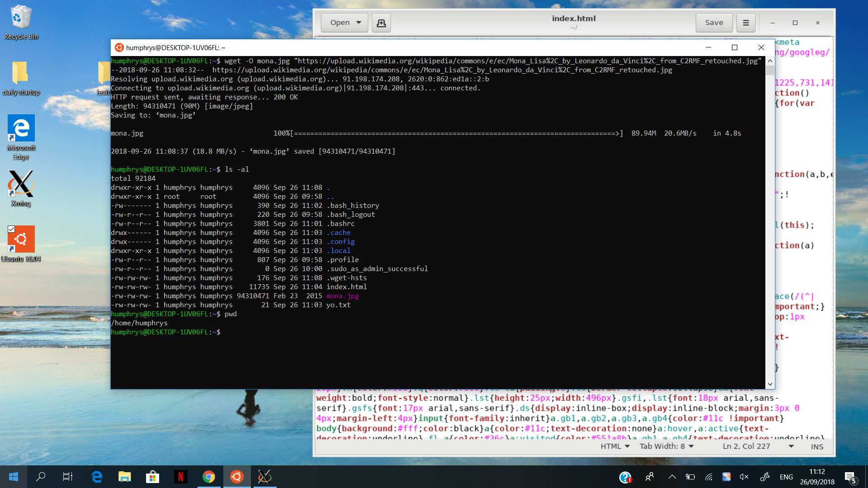
Task: Open Microsoft Store from taskbar
Action: coord(152,477)
